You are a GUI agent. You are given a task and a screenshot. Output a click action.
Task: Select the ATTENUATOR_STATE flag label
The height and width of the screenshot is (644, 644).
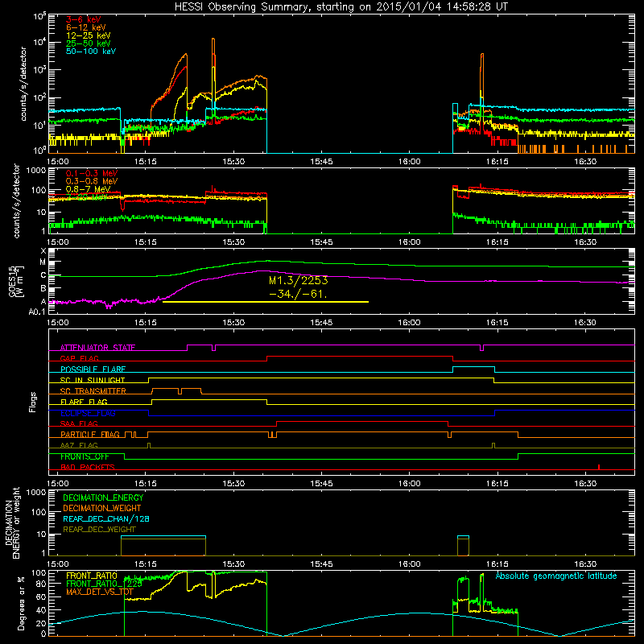tap(97, 348)
